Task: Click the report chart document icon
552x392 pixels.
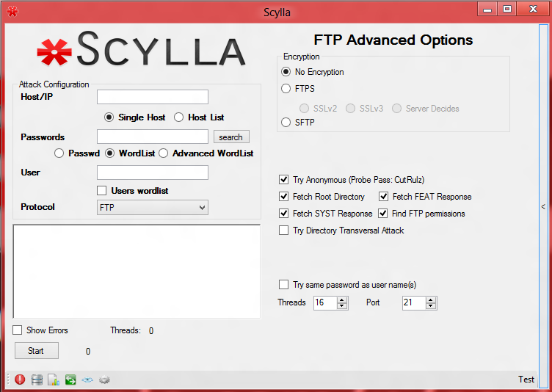Action: [54, 380]
